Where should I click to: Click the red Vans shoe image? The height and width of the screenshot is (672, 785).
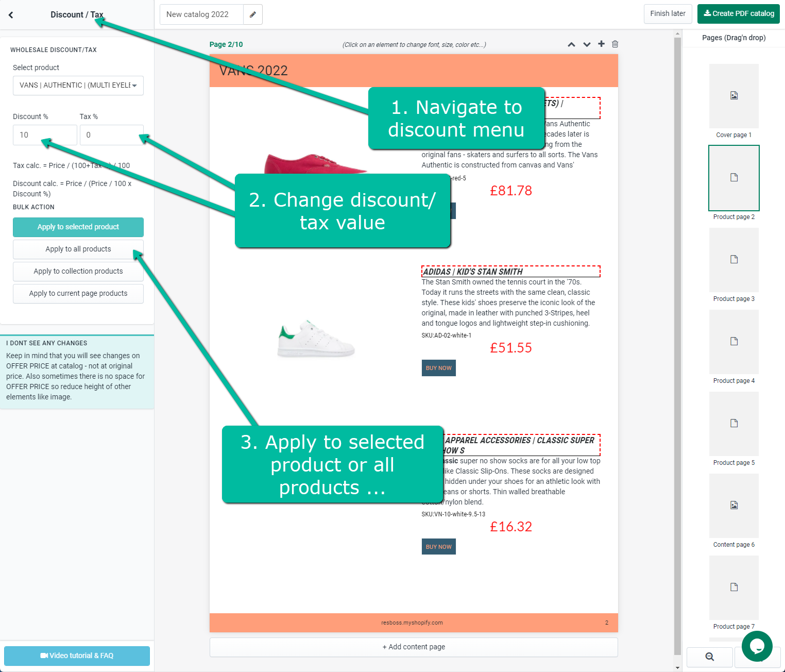point(315,163)
